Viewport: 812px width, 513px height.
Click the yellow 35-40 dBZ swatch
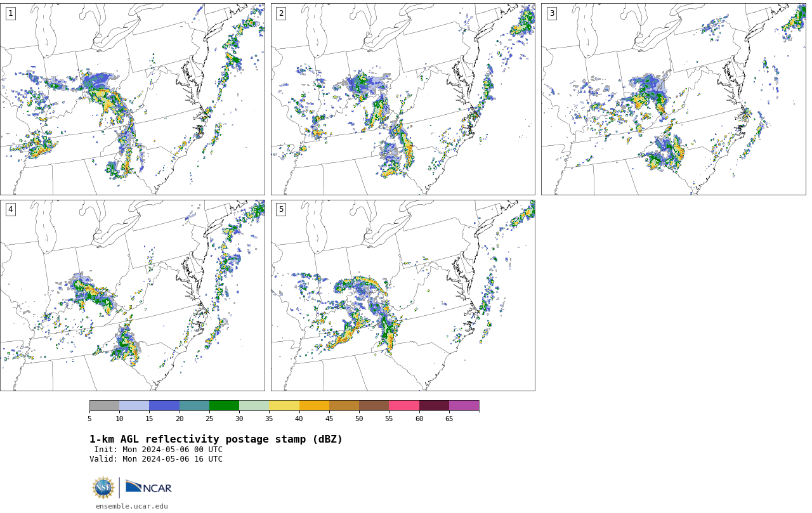tap(284, 406)
